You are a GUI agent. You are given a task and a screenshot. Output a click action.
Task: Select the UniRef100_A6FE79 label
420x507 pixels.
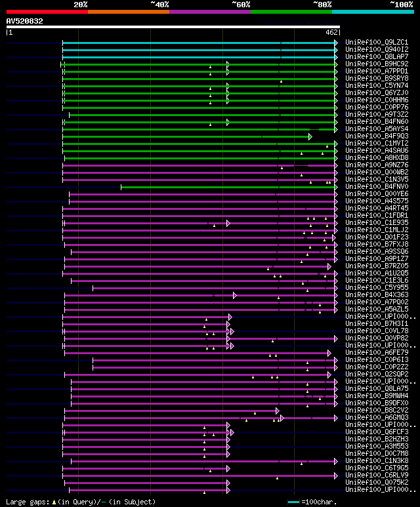click(x=377, y=353)
